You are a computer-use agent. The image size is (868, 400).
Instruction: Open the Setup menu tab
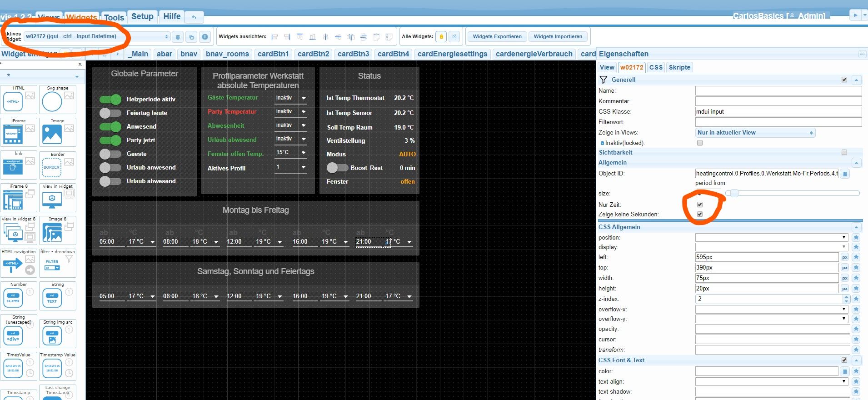point(142,16)
